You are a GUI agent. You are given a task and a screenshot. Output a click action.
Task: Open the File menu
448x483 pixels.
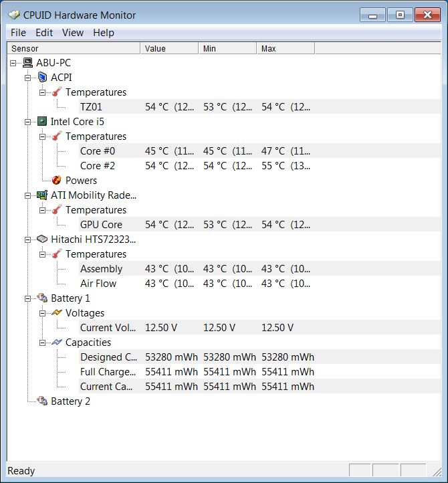click(18, 32)
